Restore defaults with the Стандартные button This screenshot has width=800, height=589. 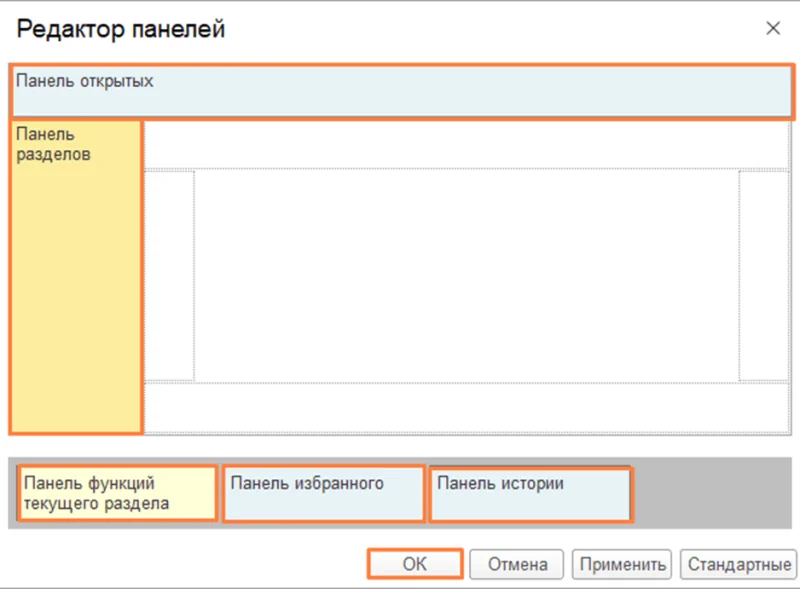(738, 564)
